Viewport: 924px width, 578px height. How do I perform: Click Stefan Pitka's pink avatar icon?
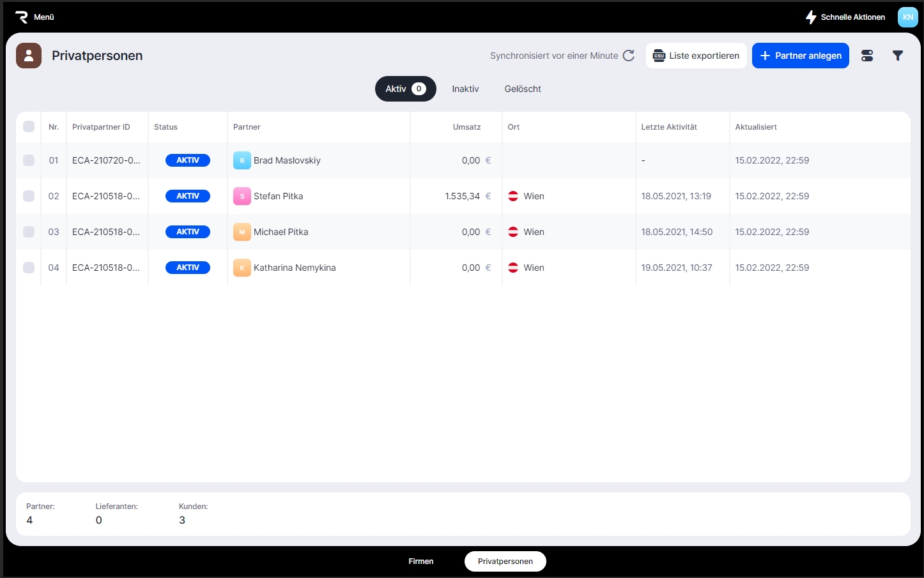tap(242, 196)
